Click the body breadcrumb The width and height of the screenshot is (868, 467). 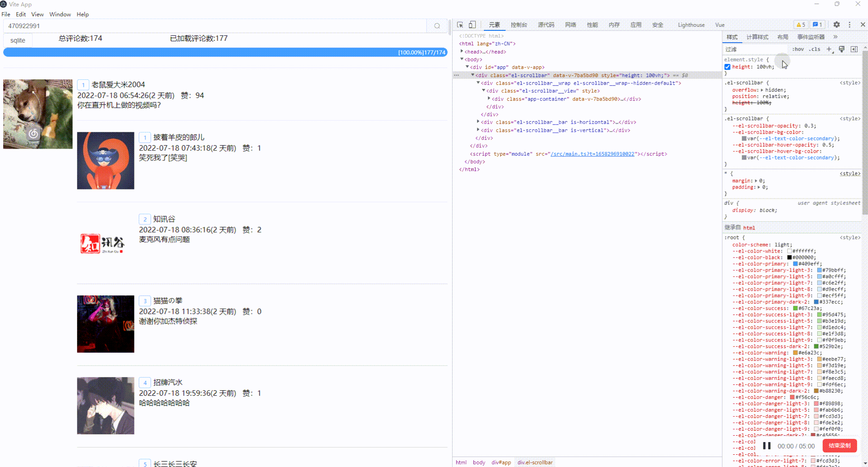479,462
